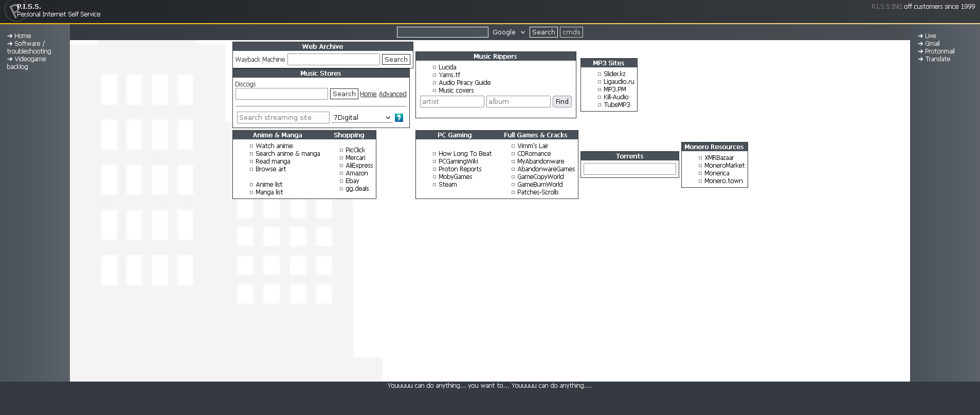Open the Monerica link
The height and width of the screenshot is (415, 980).
click(x=717, y=173)
